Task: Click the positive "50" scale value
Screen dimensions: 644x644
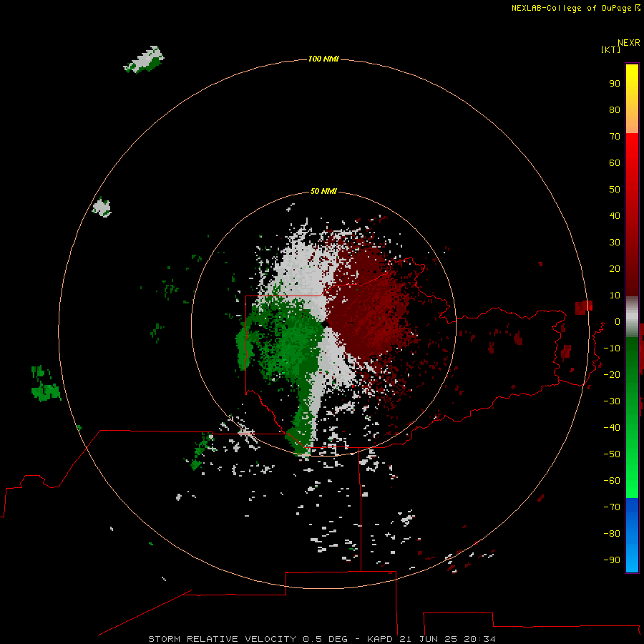Action: 615,190
